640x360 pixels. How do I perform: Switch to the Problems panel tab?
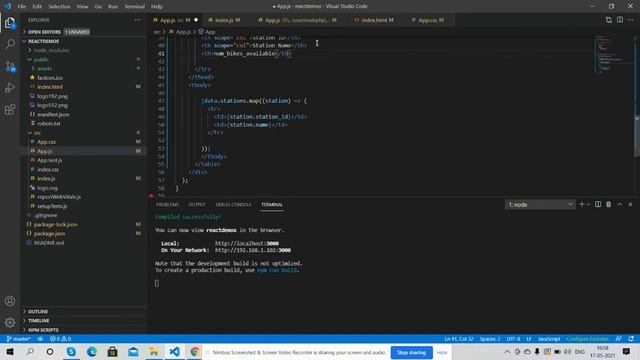pyautogui.click(x=167, y=204)
